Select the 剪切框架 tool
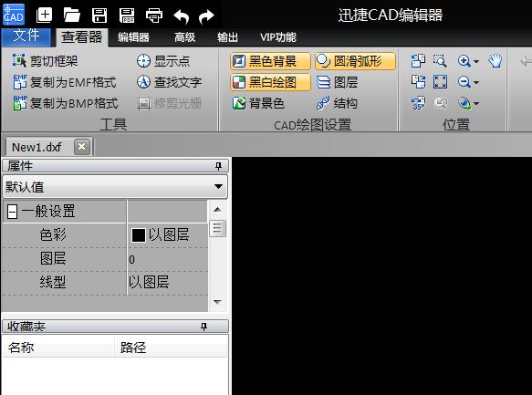Viewport: 532px width, 395px height. (45, 61)
